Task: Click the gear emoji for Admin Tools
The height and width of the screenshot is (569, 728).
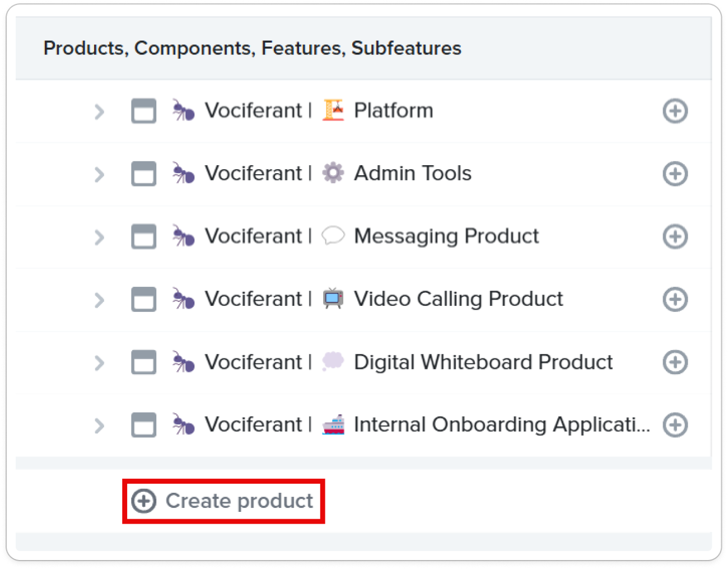Action: (x=333, y=173)
